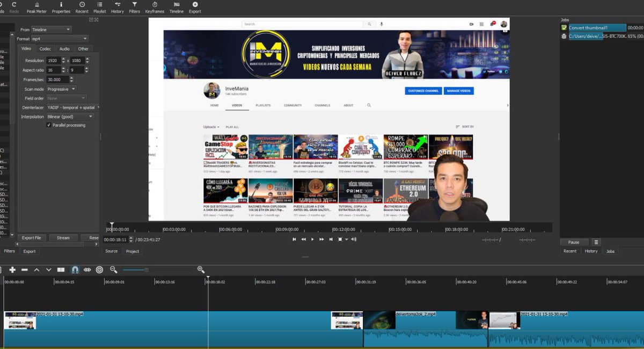Skip to the next point in player
The width and height of the screenshot is (644, 349).
331,239
